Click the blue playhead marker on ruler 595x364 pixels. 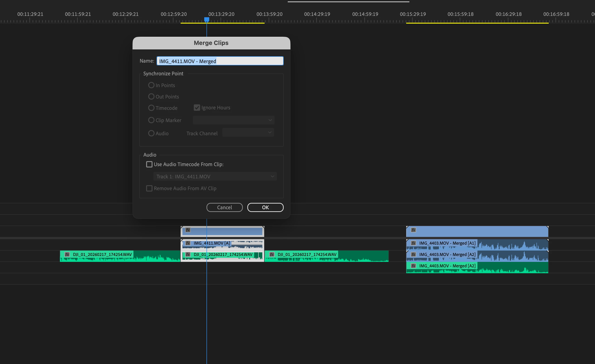[x=207, y=19]
